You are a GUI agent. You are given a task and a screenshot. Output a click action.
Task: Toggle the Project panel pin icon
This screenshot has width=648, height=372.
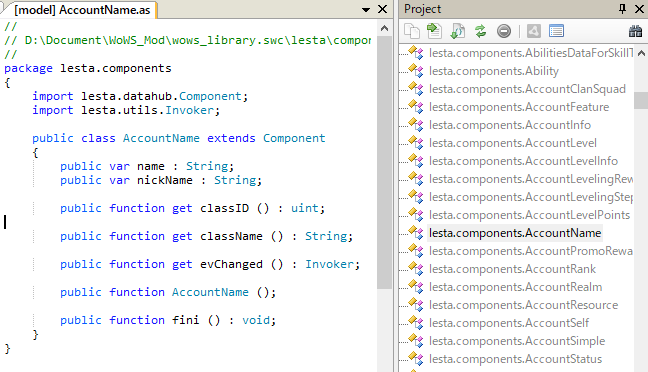coord(622,9)
